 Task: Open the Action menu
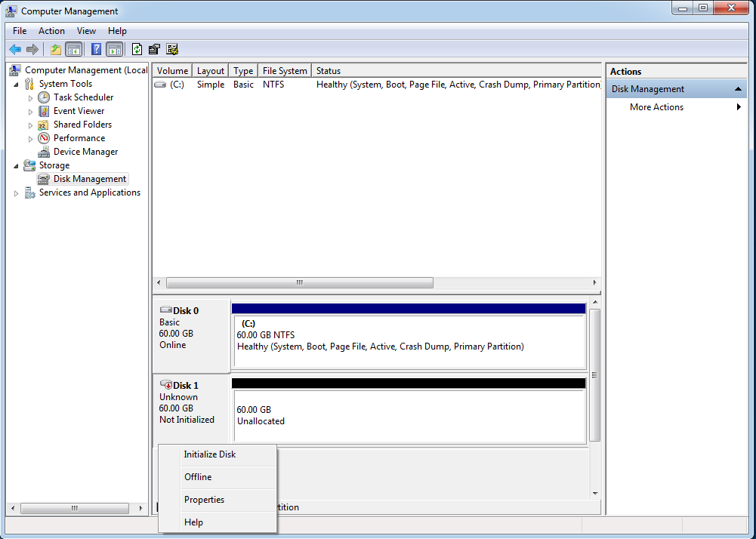51,31
